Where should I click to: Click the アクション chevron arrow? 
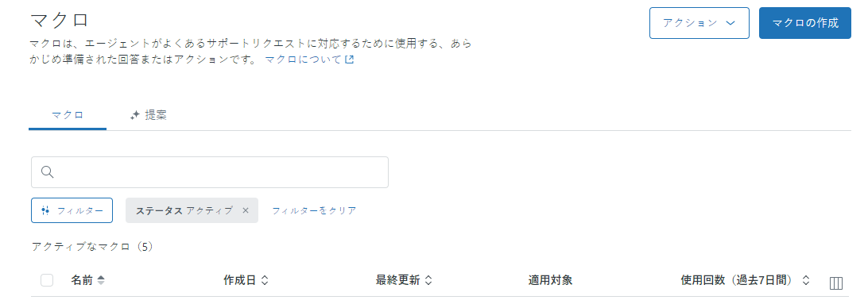730,23
